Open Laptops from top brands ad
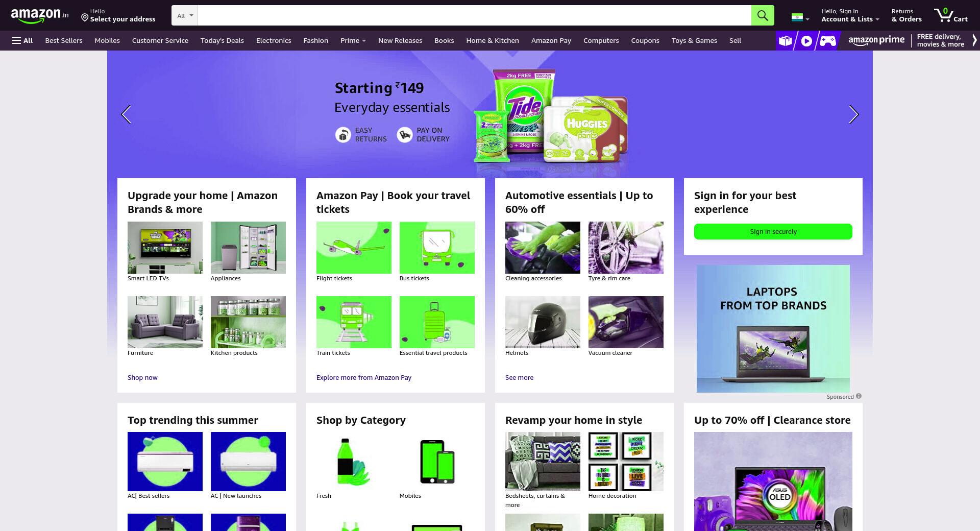The height and width of the screenshot is (531, 980). point(773,329)
